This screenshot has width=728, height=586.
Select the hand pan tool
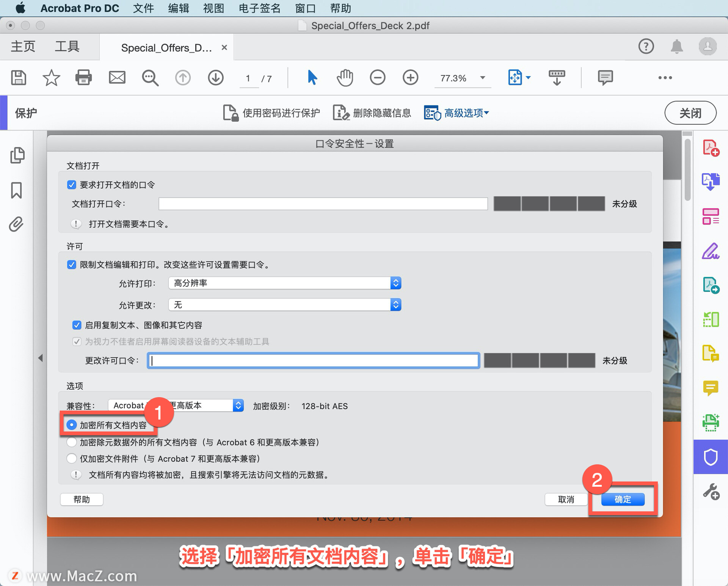point(345,78)
